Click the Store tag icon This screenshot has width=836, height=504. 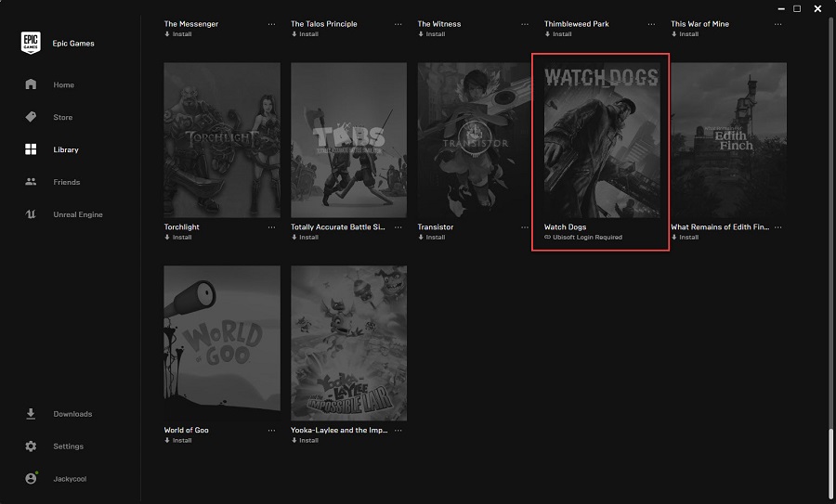pyautogui.click(x=31, y=117)
